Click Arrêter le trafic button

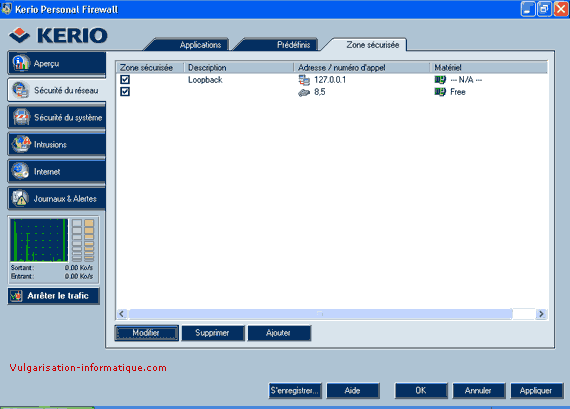click(53, 296)
